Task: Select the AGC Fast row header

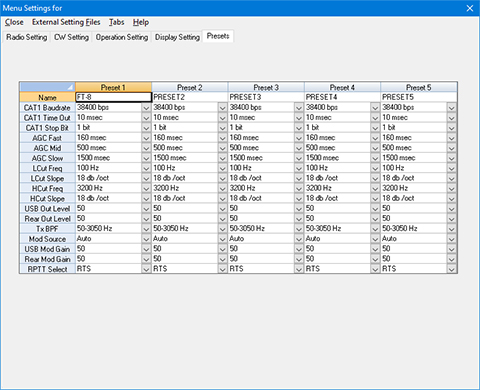Action: coord(47,138)
